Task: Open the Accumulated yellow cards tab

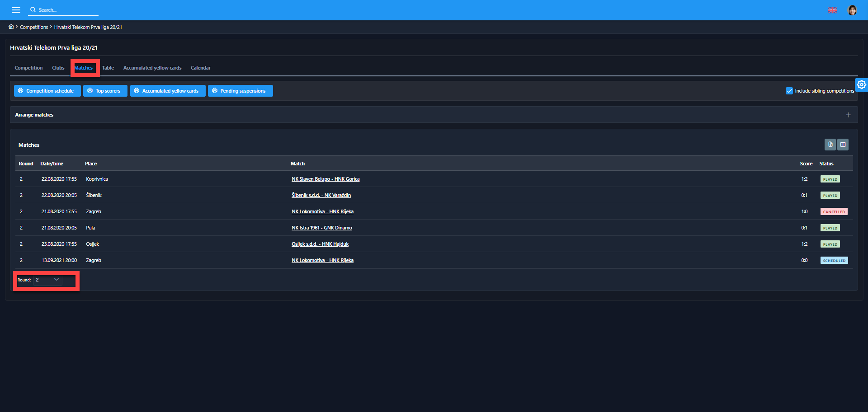Action: 152,68
